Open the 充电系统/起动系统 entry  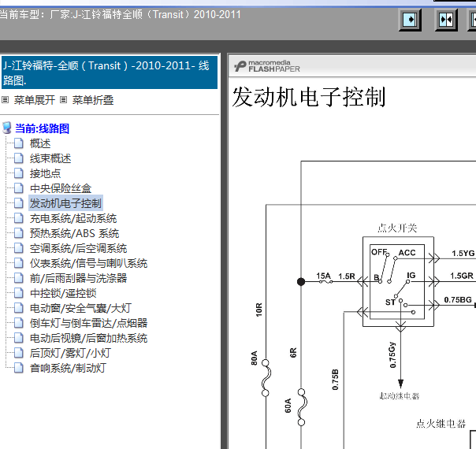73,218
